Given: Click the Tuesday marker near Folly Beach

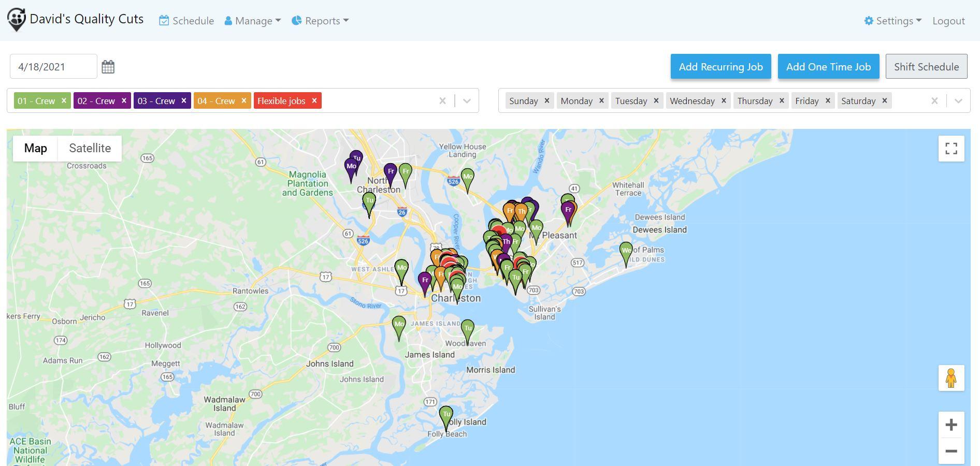Looking at the screenshot, I should point(446,414).
